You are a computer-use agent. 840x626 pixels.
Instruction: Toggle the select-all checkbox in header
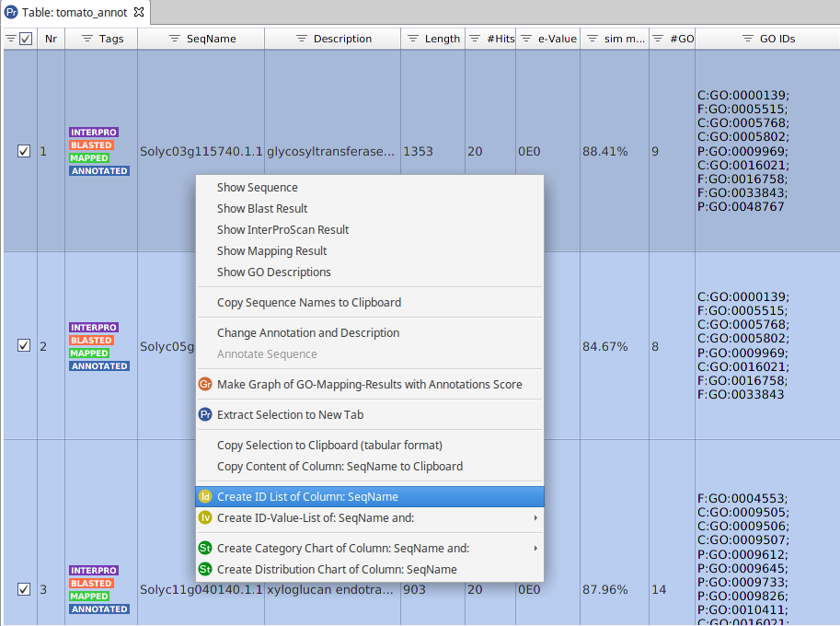click(x=26, y=39)
